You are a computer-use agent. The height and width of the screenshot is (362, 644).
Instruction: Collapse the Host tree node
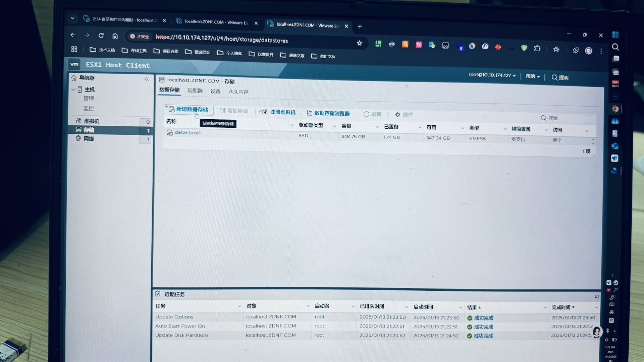73,89
